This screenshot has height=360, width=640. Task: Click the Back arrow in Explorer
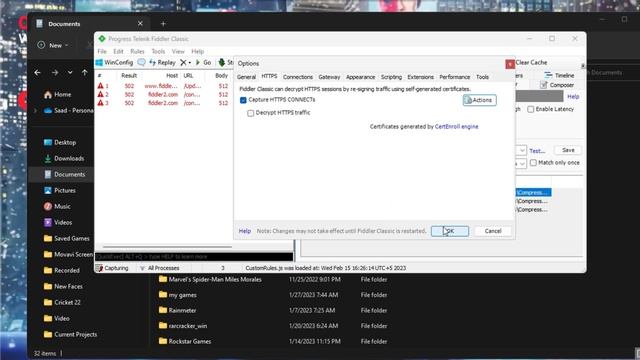point(38,73)
